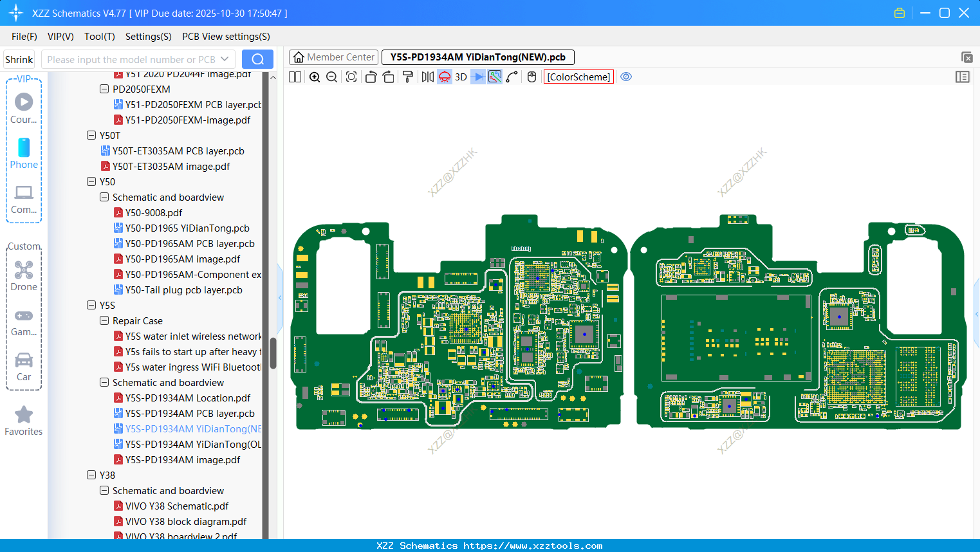Click the Member Center button
Viewport: 980px width, 552px height.
[x=333, y=57]
